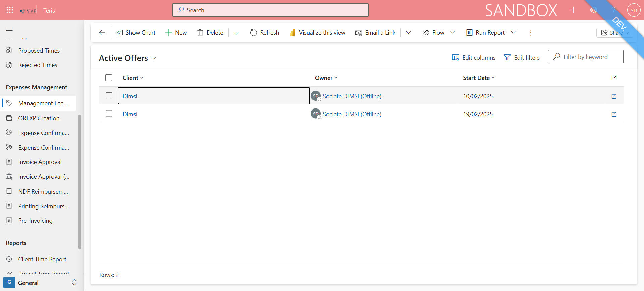Open settings gear in header
644x291 pixels.
point(593,10)
